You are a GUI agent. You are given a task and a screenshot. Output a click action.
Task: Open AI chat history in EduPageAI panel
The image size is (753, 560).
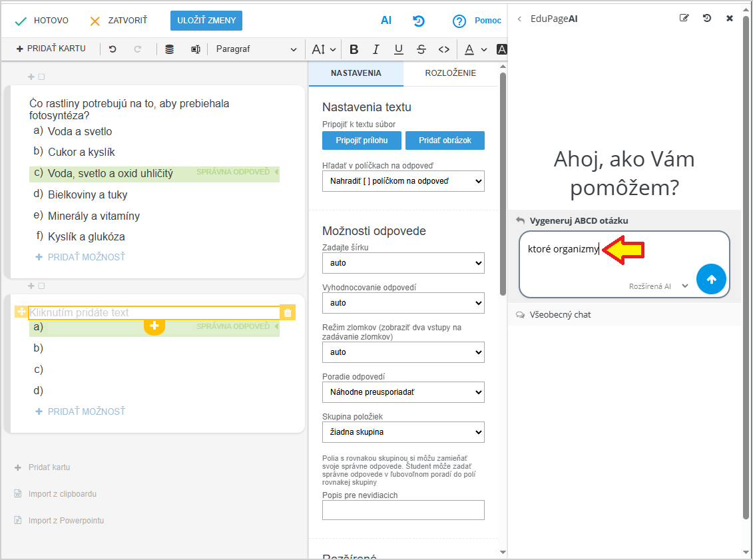[707, 19]
